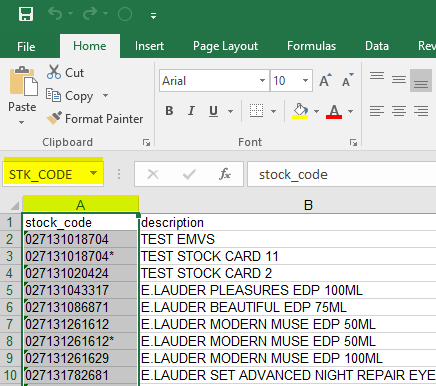Viewport: 436px width, 386px height.
Task: Click Align Left icon
Action: 377,111
